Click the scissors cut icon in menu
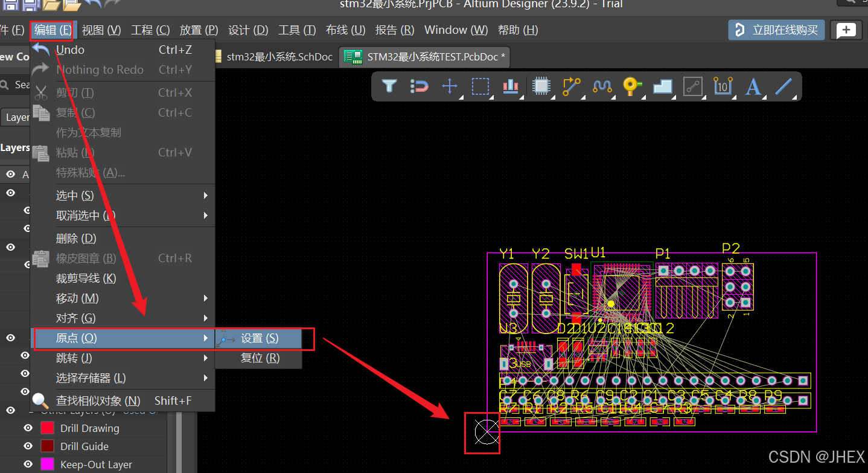The height and width of the screenshot is (473, 868). tap(41, 92)
